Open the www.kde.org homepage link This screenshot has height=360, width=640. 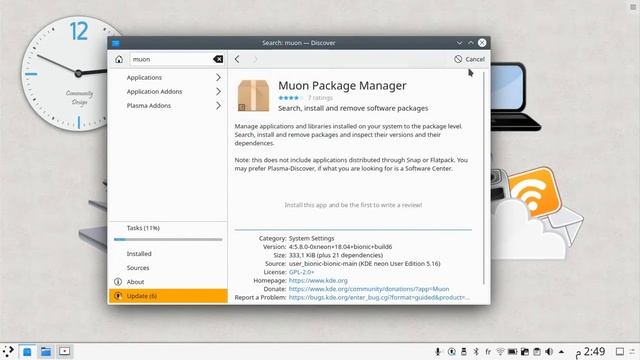coord(318,280)
